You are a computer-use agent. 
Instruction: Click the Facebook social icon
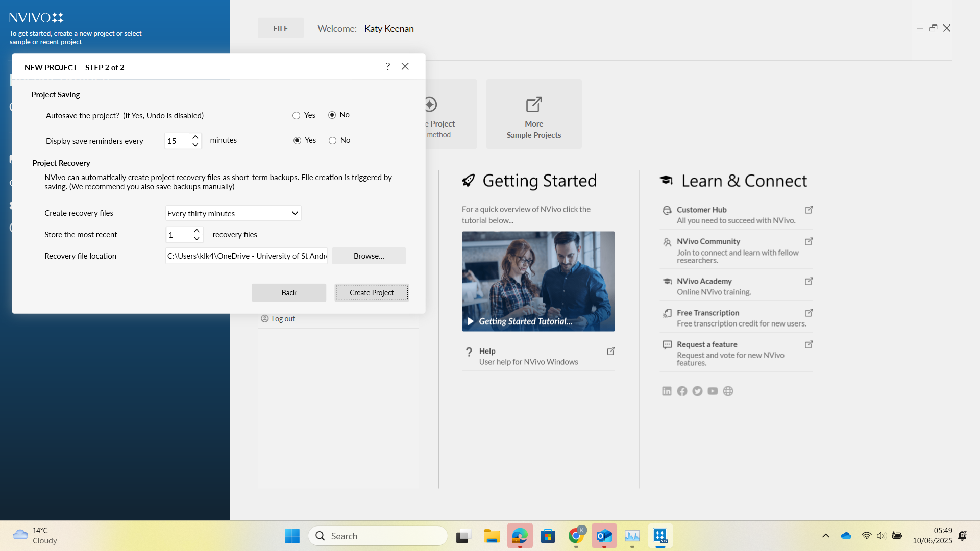[682, 391]
